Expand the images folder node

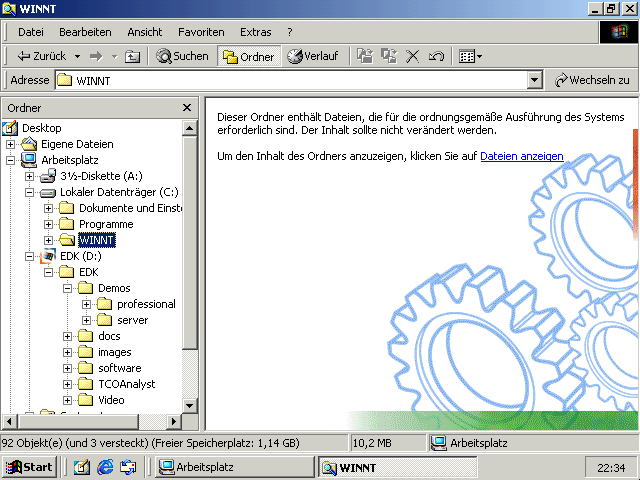68,352
